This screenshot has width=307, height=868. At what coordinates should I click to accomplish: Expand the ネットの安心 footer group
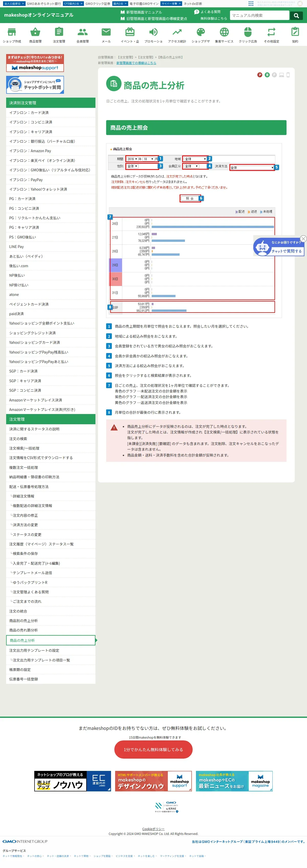point(35,856)
